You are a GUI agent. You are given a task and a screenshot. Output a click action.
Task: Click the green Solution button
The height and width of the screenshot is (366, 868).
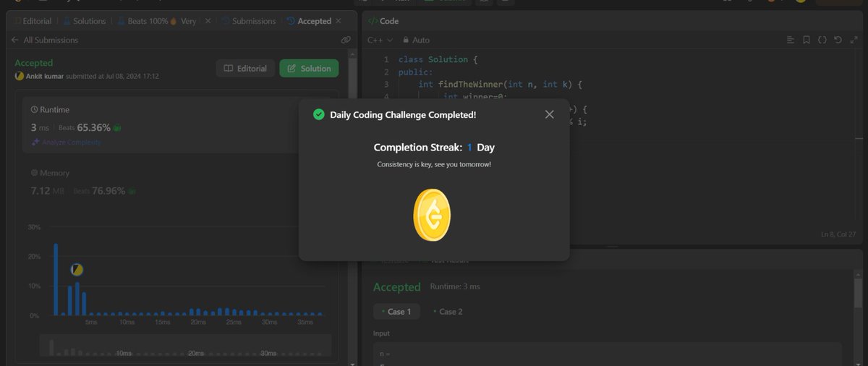tap(309, 68)
